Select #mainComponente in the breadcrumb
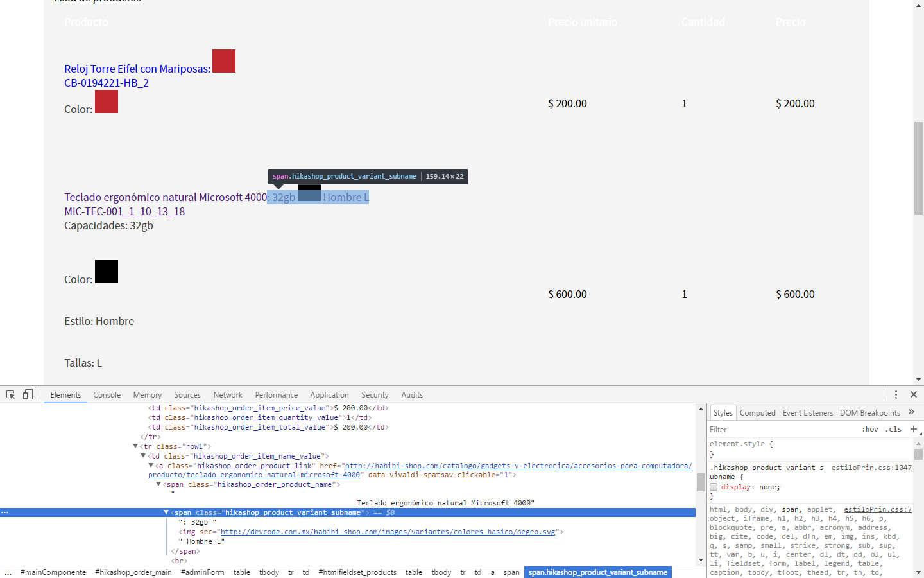 coord(53,572)
